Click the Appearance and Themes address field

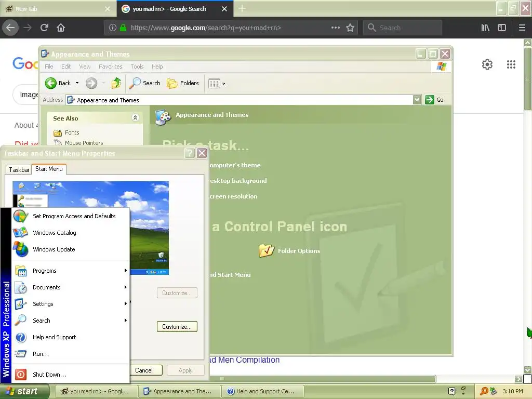(240, 100)
